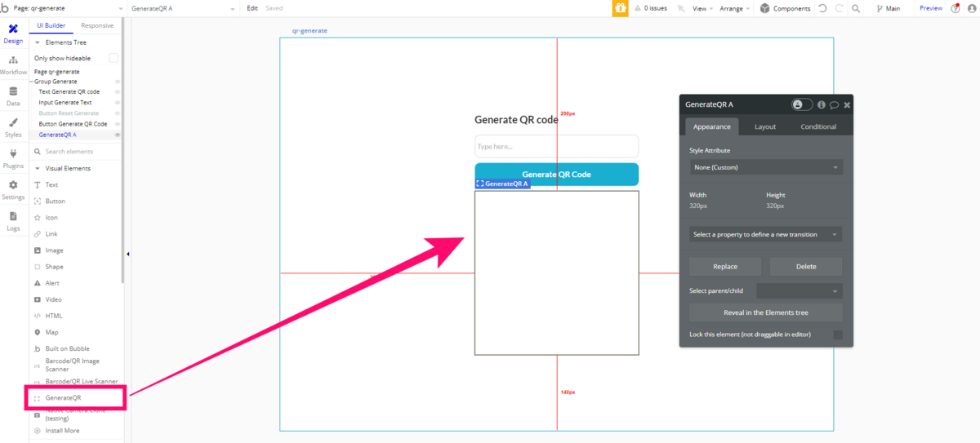
Task: Open the new transition property dropdown
Action: coord(766,234)
